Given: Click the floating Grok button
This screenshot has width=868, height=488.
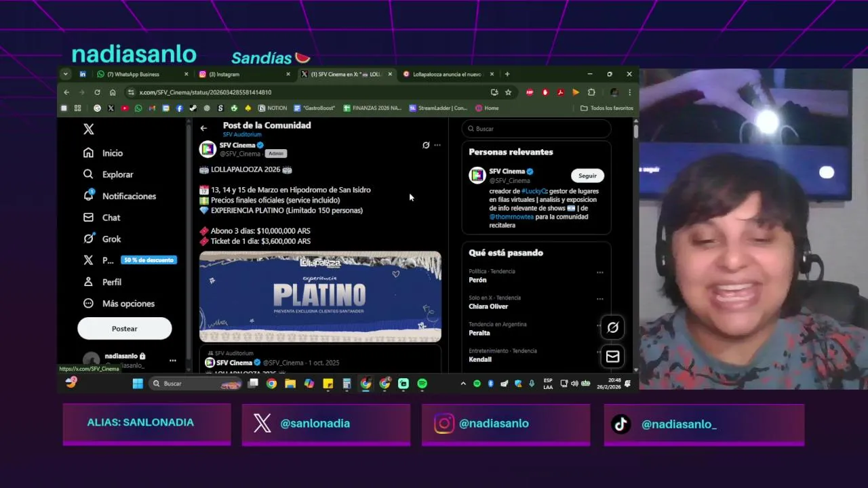Looking at the screenshot, I should click(x=612, y=327).
